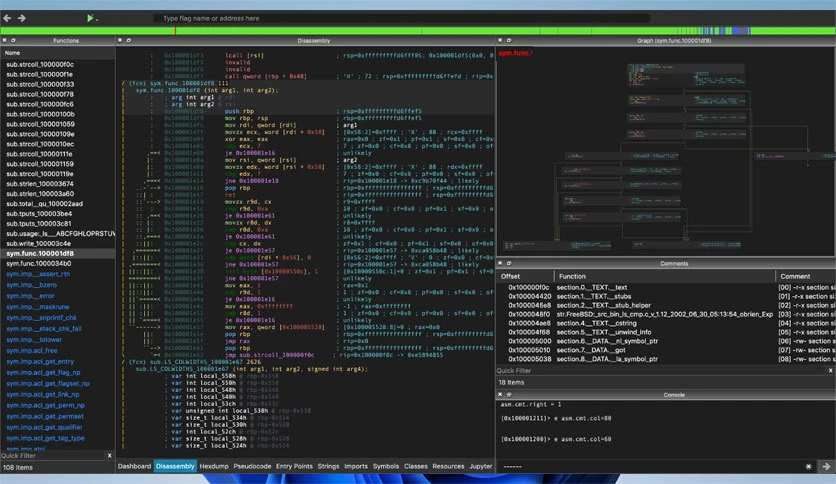Close the Functions panel
Viewport: 836px width, 484px height.
[x=5, y=41]
